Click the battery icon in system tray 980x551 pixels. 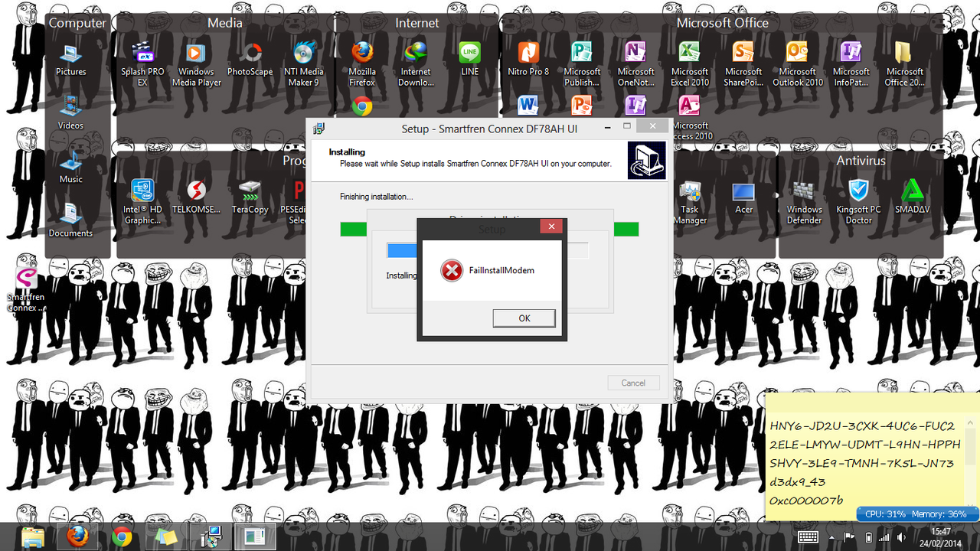click(x=867, y=536)
